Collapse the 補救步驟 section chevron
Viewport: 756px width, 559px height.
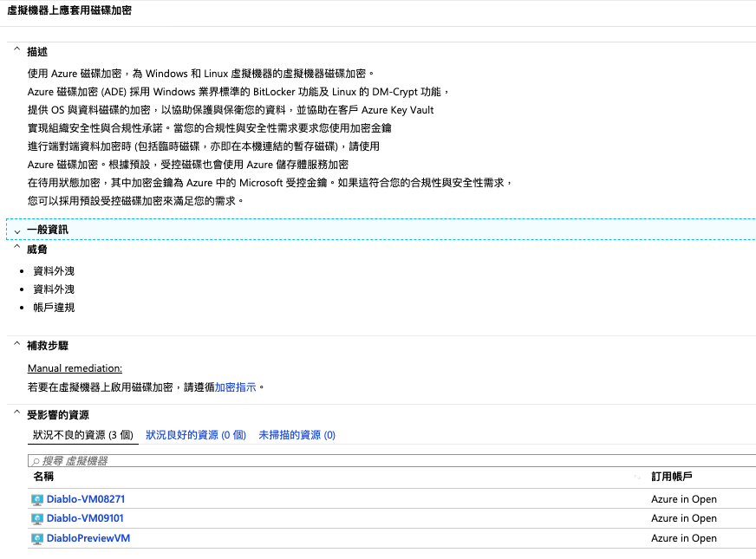click(16, 343)
